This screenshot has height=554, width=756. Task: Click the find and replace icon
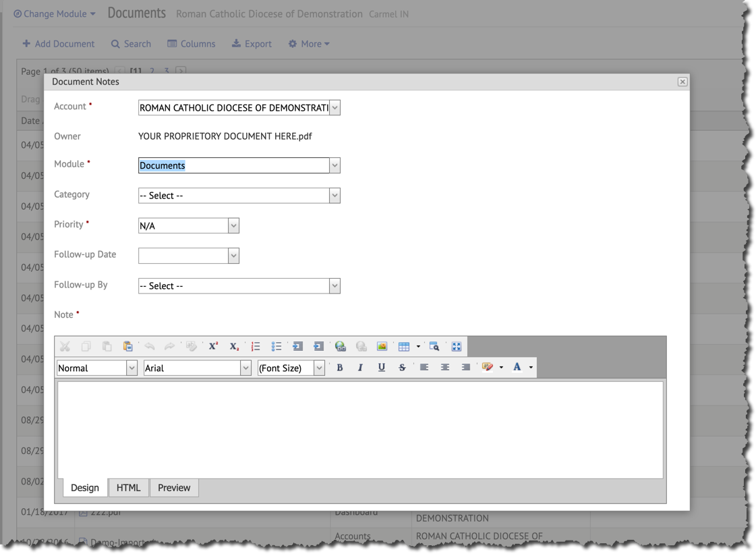[434, 346]
